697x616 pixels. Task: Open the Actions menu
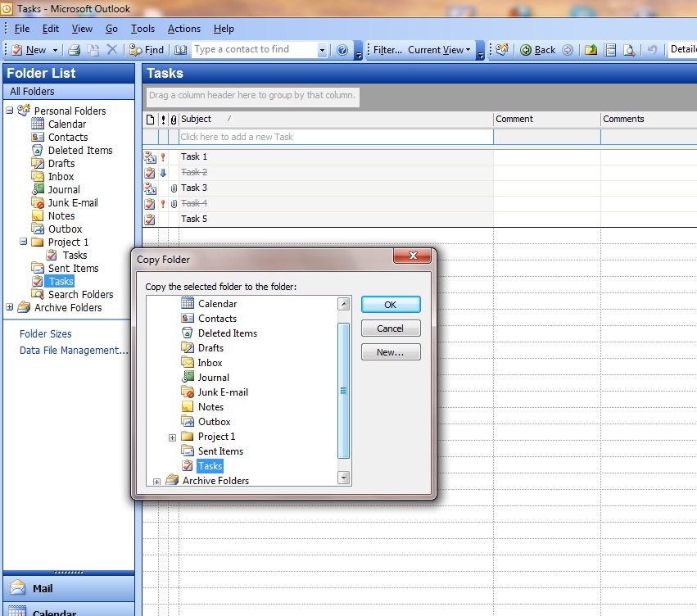pos(184,29)
